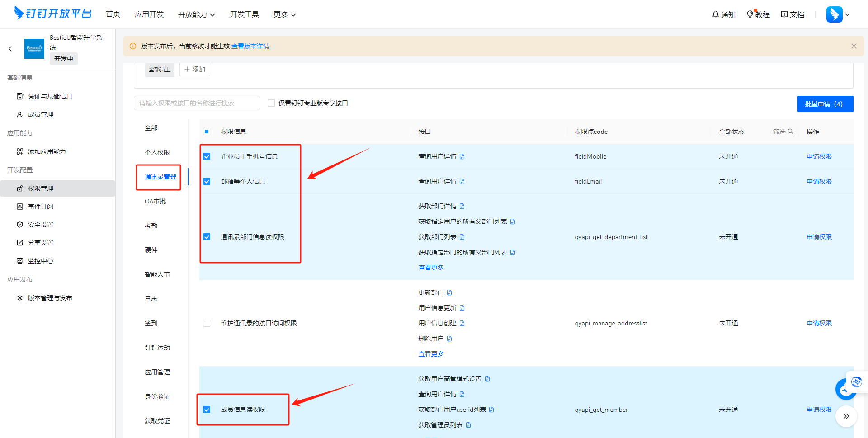Check 维护通讯录的接口访问权限 checkbox
The height and width of the screenshot is (438, 868).
[x=207, y=323]
